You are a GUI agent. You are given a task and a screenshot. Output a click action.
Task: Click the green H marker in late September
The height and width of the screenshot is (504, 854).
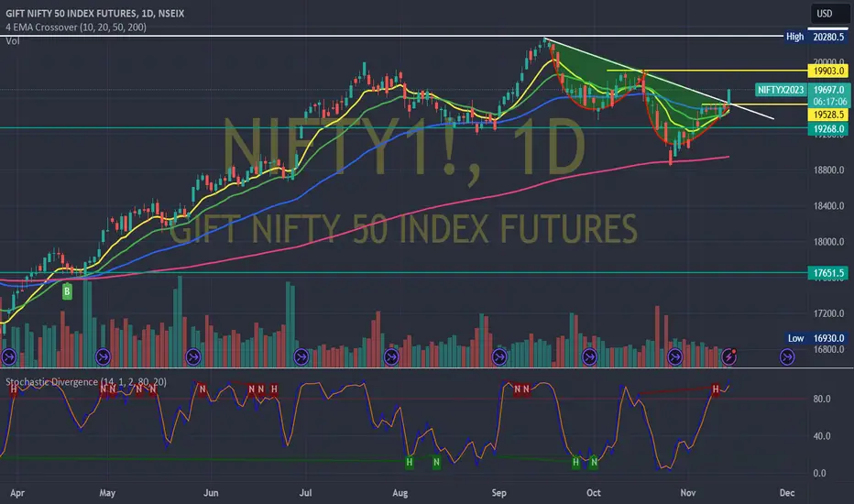coord(575,463)
